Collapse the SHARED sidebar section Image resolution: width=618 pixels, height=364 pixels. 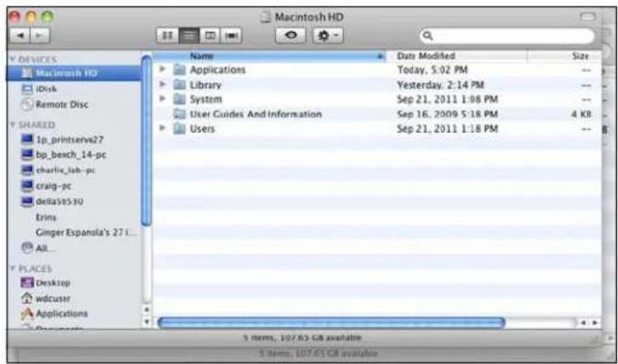(x=12, y=125)
